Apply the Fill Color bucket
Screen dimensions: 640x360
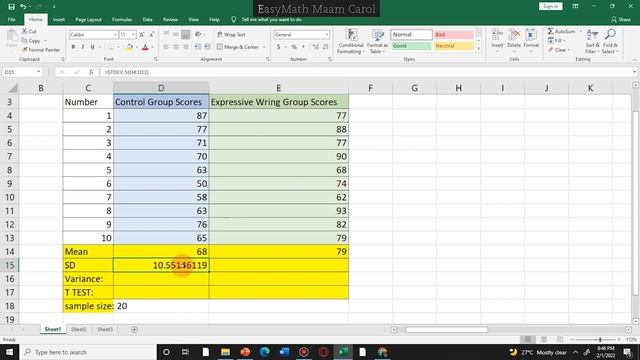click(x=129, y=47)
